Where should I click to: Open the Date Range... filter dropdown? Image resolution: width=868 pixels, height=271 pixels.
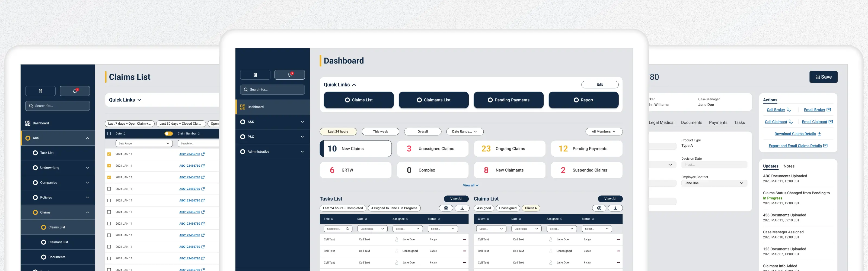tap(465, 132)
